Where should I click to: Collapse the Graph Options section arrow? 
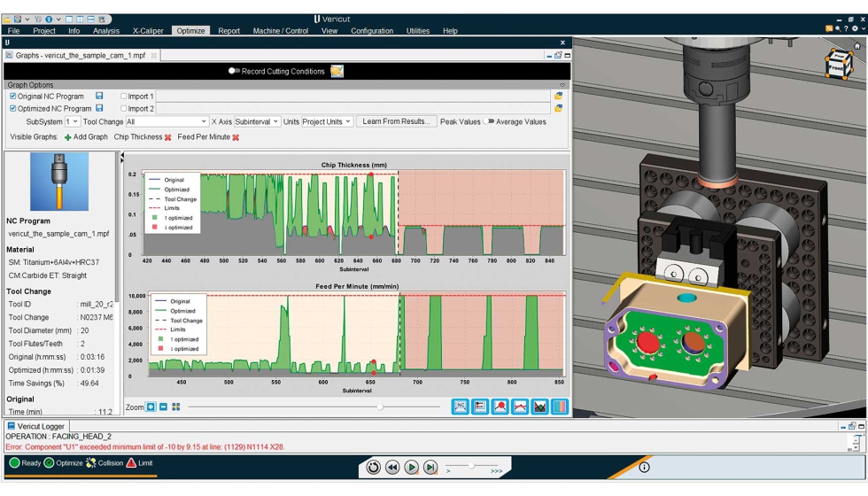click(562, 85)
